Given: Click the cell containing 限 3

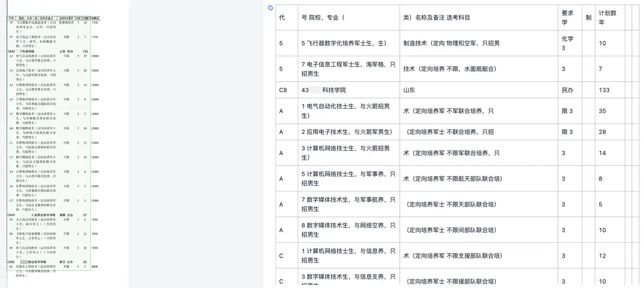Looking at the screenshot, I should pyautogui.click(x=567, y=111).
